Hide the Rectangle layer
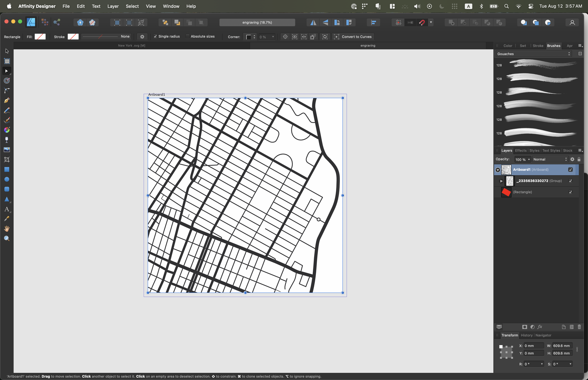The image size is (588, 380). 570,192
